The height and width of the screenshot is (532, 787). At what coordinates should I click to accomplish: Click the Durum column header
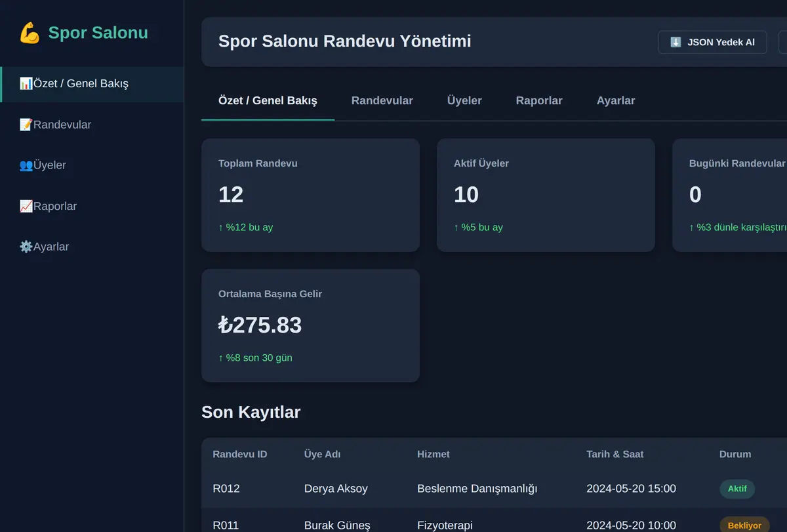click(x=735, y=454)
